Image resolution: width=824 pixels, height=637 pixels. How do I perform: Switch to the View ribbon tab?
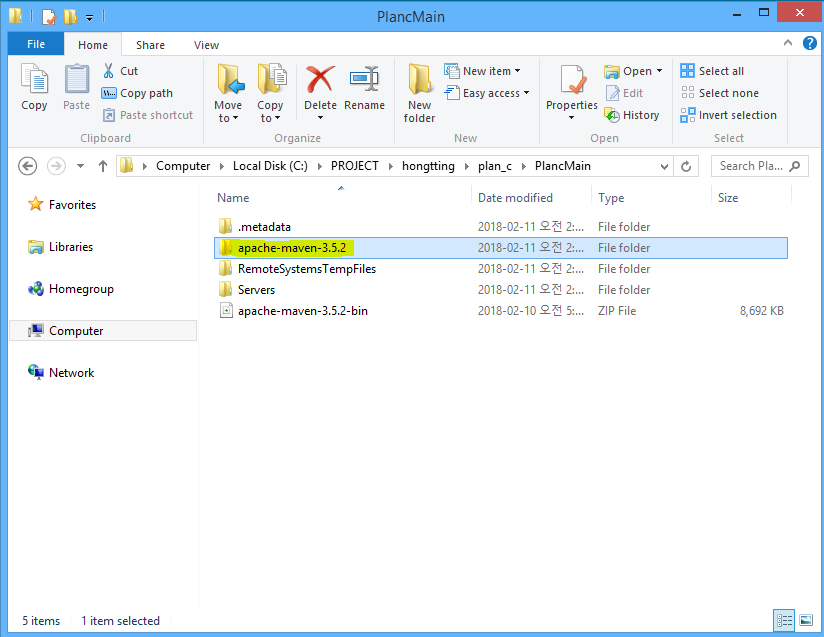tap(206, 45)
